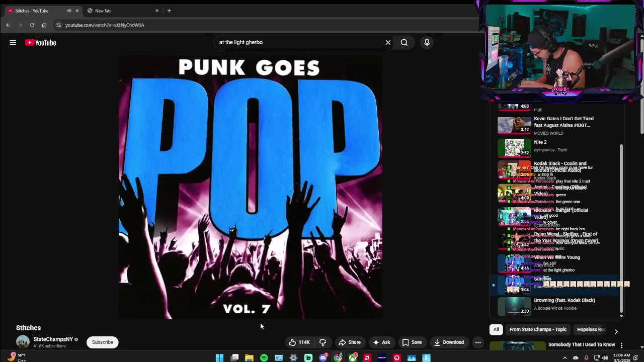Screen dimensions: 644x362
Task: Open the browser home page
Action: click(x=44, y=25)
